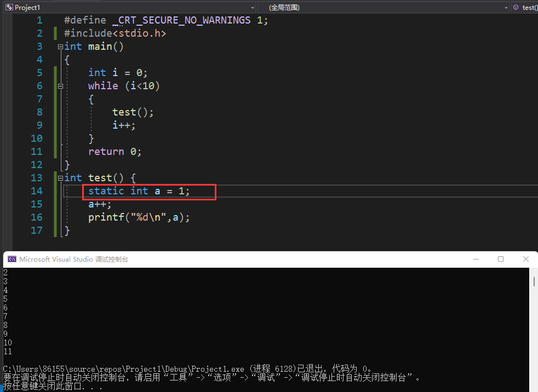Image resolution: width=538 pixels, height=392 pixels.
Task: Close the debug console window
Action: point(525,259)
